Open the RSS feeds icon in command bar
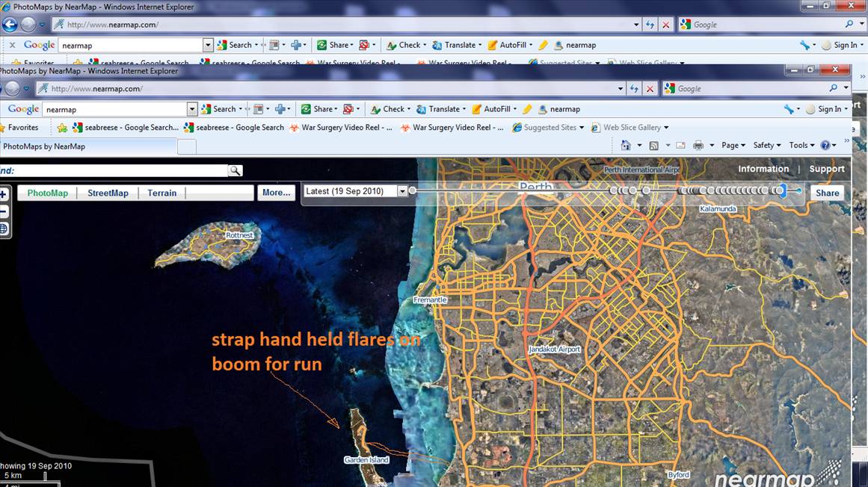868x487 pixels. click(x=653, y=146)
